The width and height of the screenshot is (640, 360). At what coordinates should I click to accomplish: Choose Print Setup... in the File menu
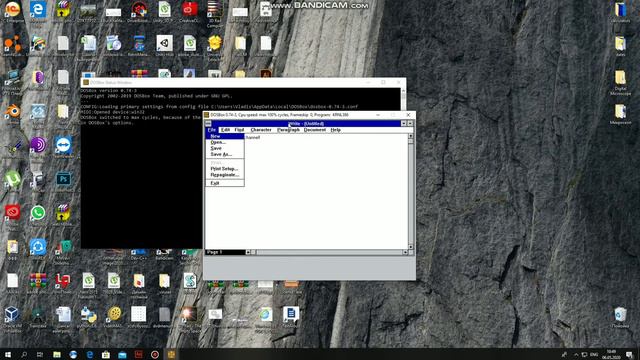pyautogui.click(x=224, y=169)
